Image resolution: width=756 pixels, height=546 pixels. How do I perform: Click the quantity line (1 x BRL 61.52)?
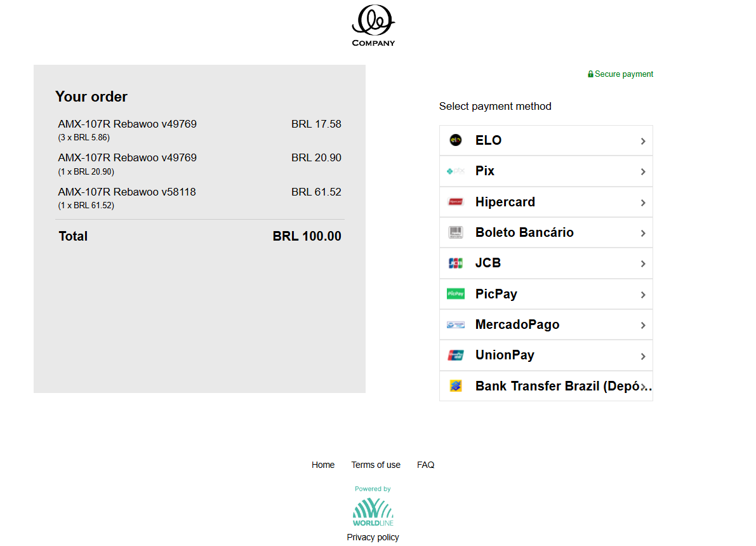(86, 206)
